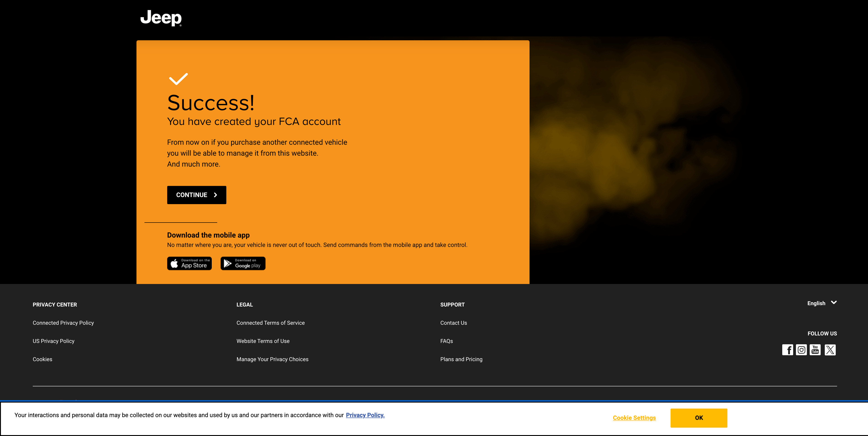Open the Contact Us support link
The width and height of the screenshot is (868, 436).
453,323
